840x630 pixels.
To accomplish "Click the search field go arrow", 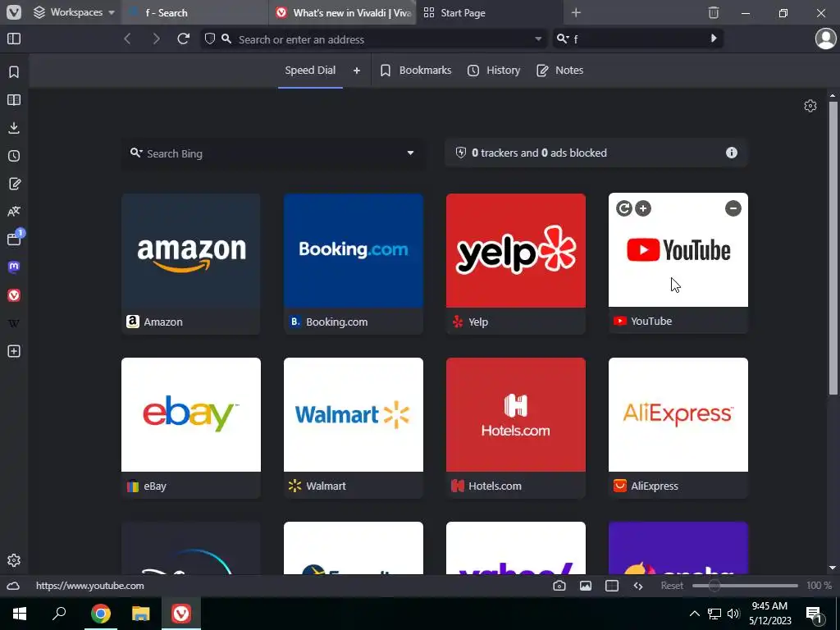I will [x=713, y=39].
